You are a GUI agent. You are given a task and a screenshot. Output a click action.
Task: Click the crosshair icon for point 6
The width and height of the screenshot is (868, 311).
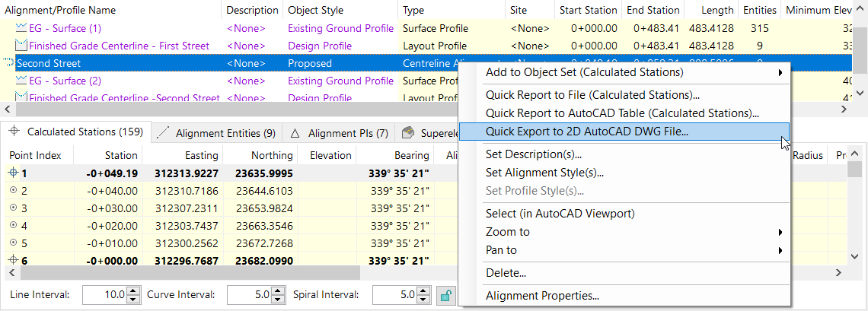tap(13, 261)
